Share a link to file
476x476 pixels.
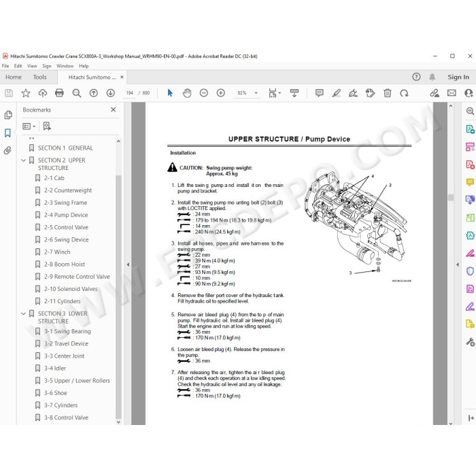pyautogui.click(x=435, y=93)
